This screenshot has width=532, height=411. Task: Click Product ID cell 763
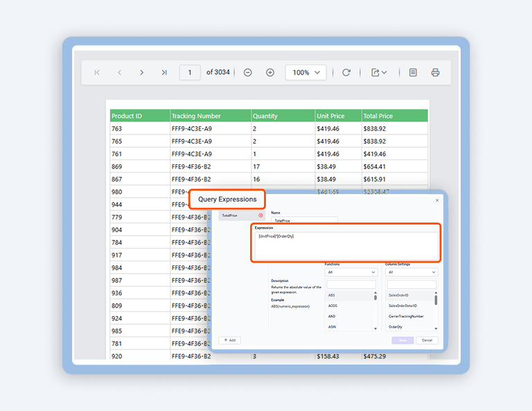click(140, 129)
